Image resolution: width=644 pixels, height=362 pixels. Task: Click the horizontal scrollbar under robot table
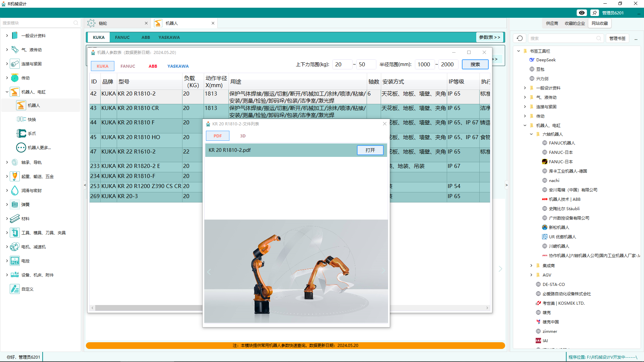[x=148, y=308]
